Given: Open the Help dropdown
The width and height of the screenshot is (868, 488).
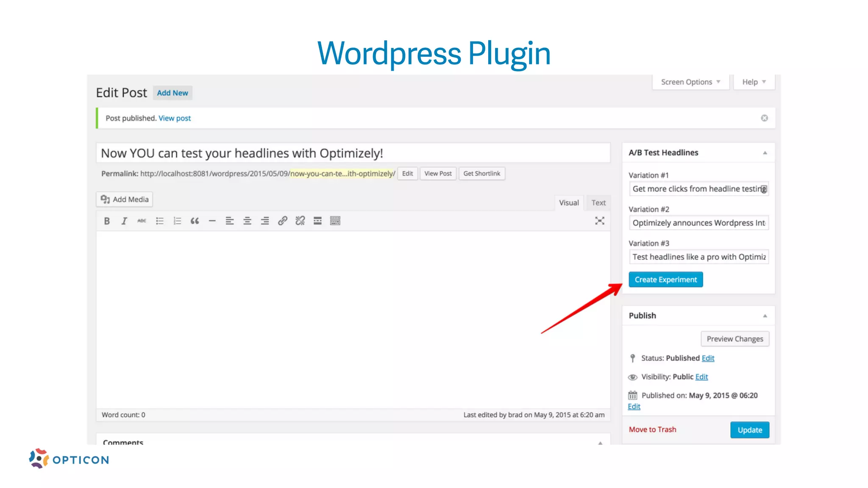Looking at the screenshot, I should click(754, 82).
